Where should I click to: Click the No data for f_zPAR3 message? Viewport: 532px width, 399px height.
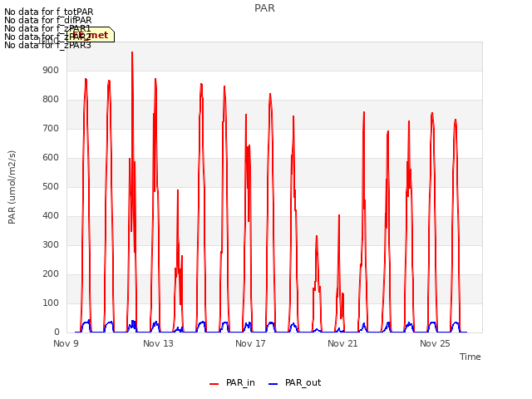click(48, 45)
